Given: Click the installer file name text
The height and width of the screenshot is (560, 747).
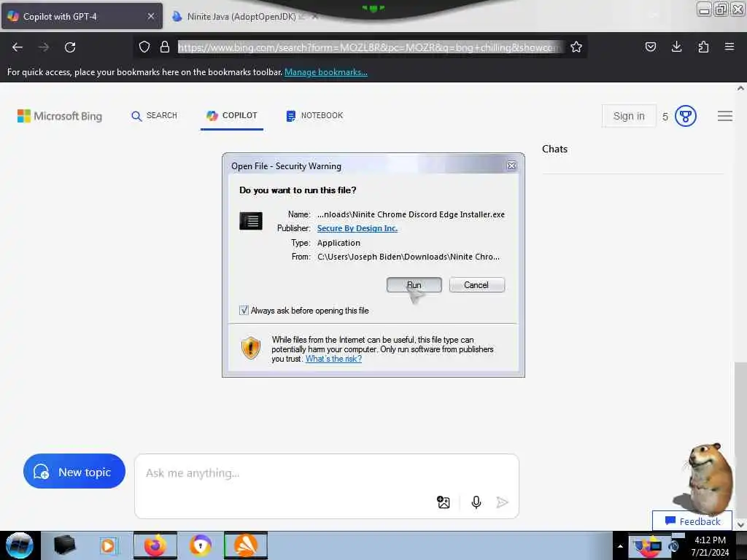Looking at the screenshot, I should coord(411,214).
